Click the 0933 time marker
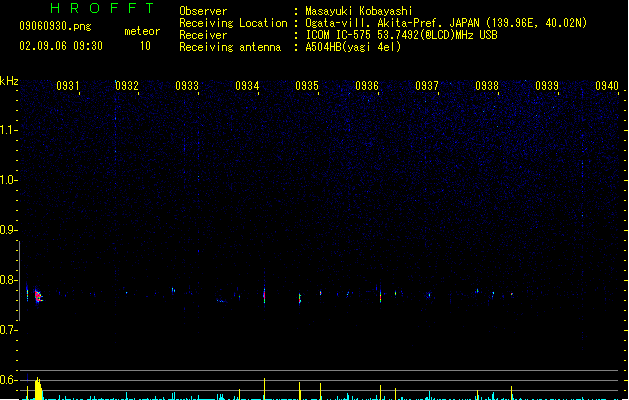 click(187, 86)
